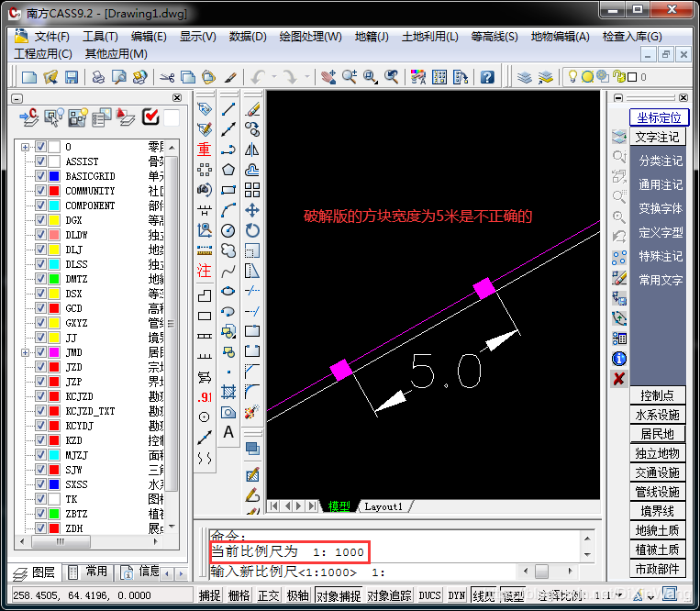This screenshot has width=700, height=611.
Task: Open the Undo history dropdown arrow
Action: 274,77
